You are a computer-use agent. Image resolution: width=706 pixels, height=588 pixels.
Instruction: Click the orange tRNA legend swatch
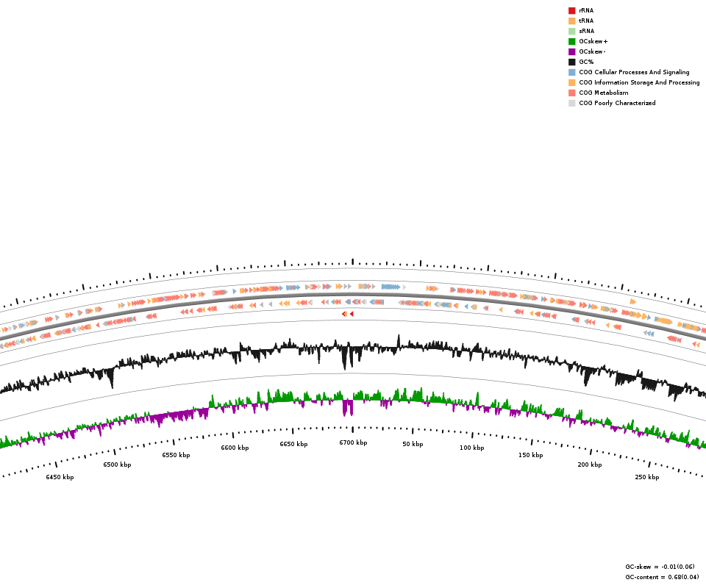tap(571, 21)
